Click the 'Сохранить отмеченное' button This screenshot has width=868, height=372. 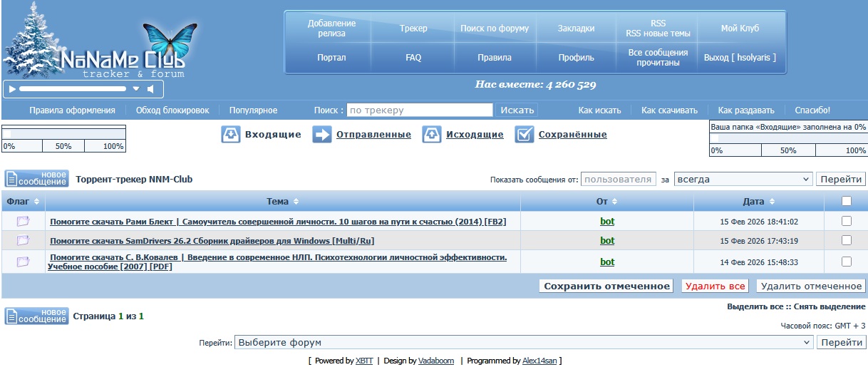click(x=606, y=286)
